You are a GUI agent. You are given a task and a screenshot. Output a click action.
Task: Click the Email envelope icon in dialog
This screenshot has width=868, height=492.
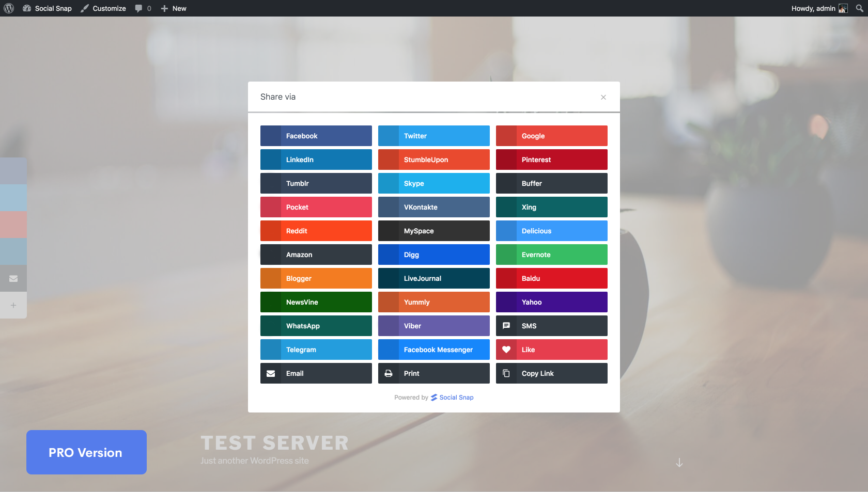pyautogui.click(x=271, y=373)
